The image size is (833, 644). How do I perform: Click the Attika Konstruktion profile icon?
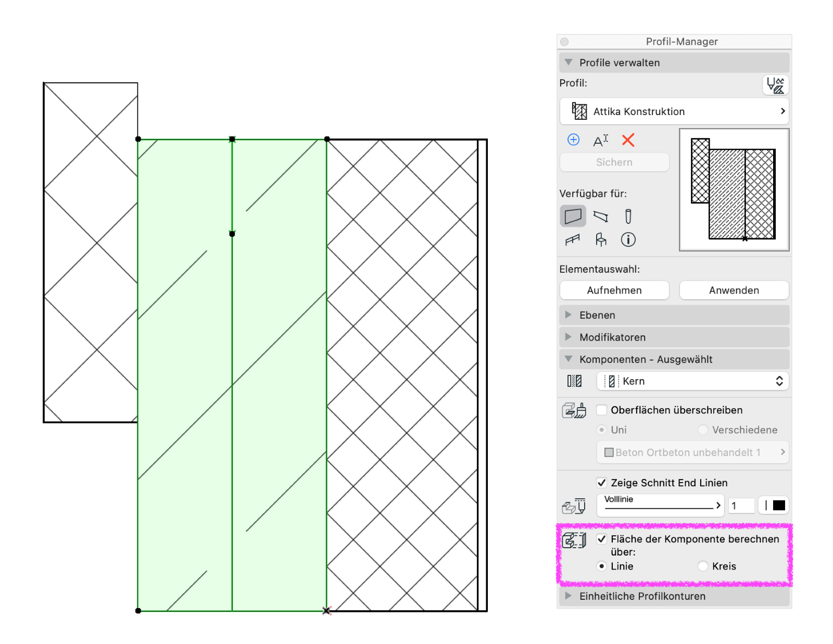(579, 111)
